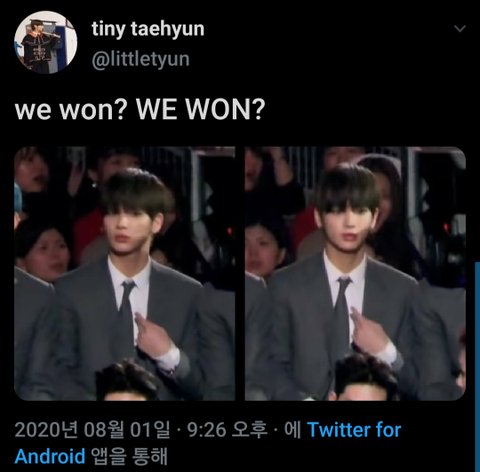Click the "Twitter for" source link
Screen dimensions: 480x472
tap(354, 430)
